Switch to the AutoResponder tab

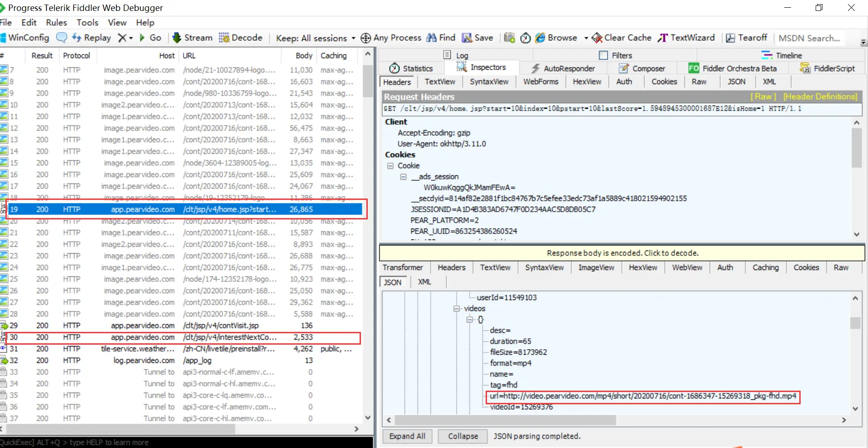pos(563,68)
